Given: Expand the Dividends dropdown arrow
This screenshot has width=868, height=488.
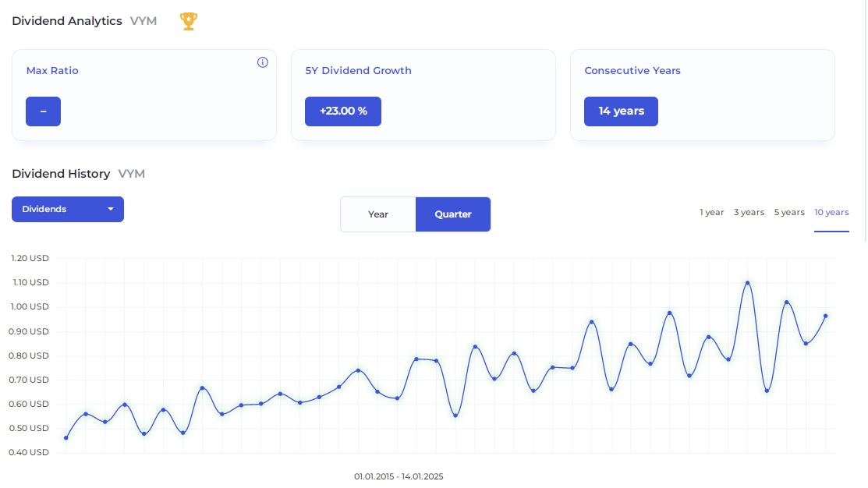Looking at the screenshot, I should [x=111, y=209].
